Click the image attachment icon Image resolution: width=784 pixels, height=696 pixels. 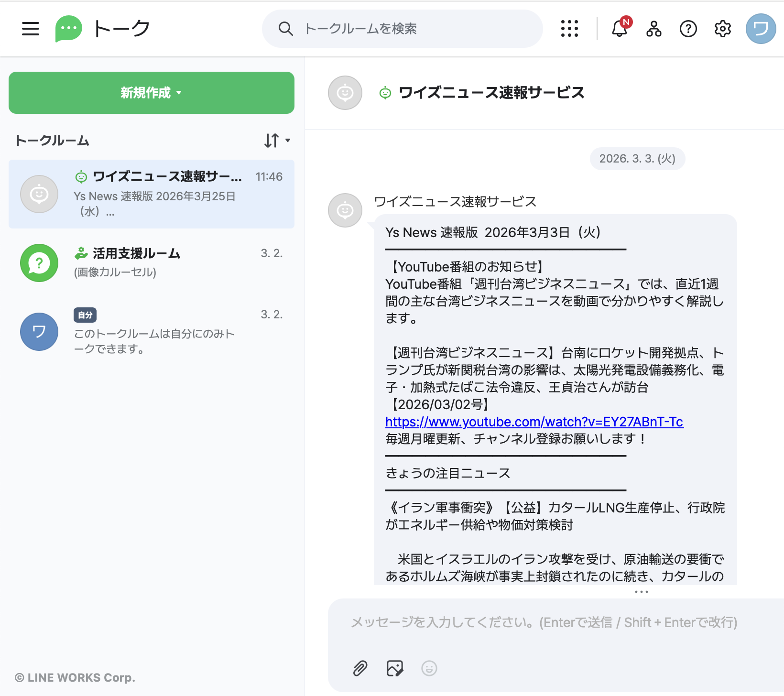(394, 668)
